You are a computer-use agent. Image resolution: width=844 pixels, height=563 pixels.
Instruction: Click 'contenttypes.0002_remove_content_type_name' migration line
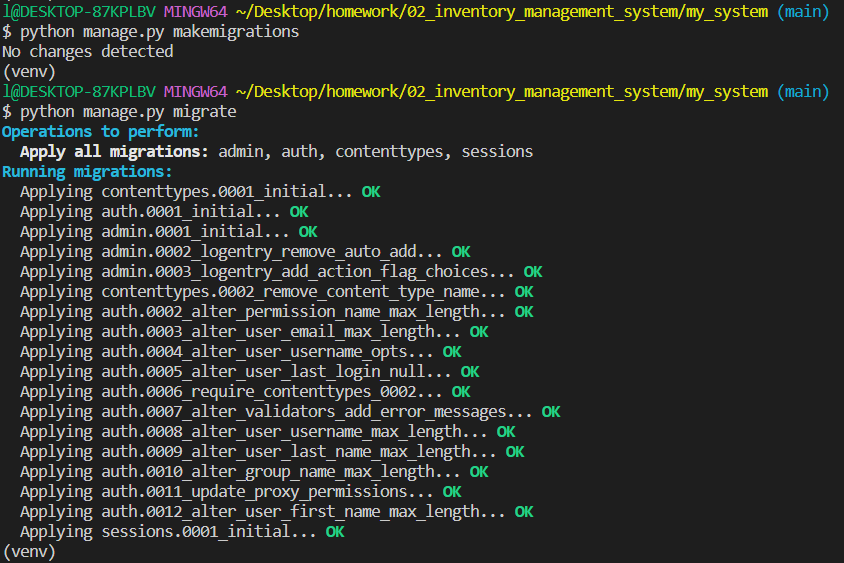[277, 291]
